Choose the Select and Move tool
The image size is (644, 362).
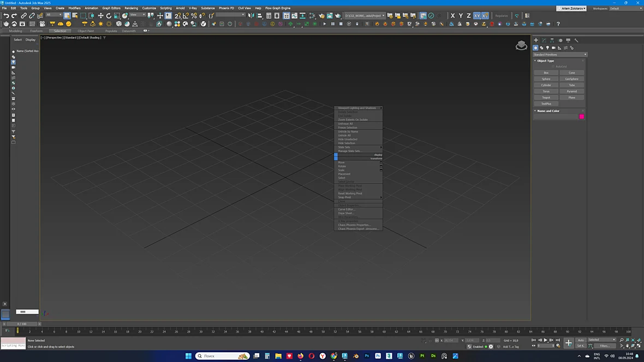click(x=100, y=16)
